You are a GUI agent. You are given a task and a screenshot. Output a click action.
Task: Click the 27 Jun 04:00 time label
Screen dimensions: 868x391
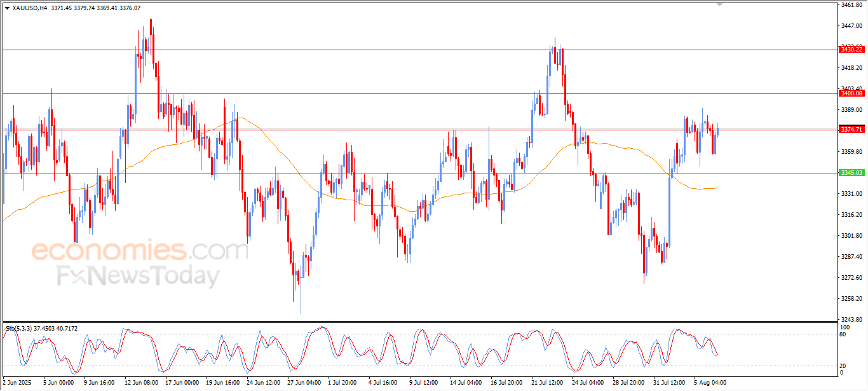[x=304, y=383]
